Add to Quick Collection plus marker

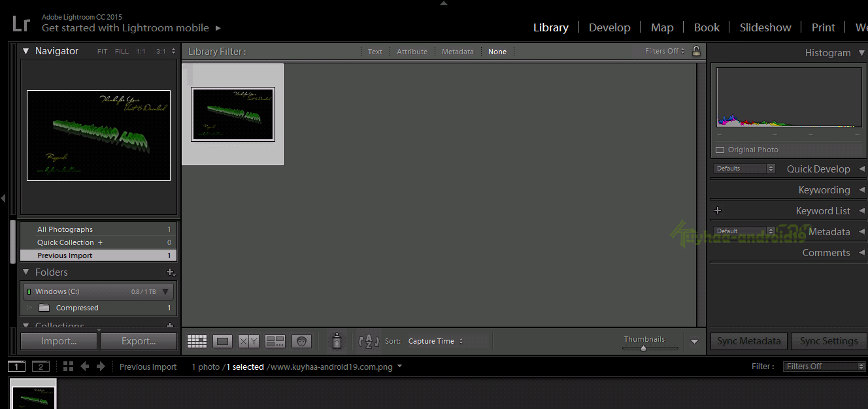point(100,242)
